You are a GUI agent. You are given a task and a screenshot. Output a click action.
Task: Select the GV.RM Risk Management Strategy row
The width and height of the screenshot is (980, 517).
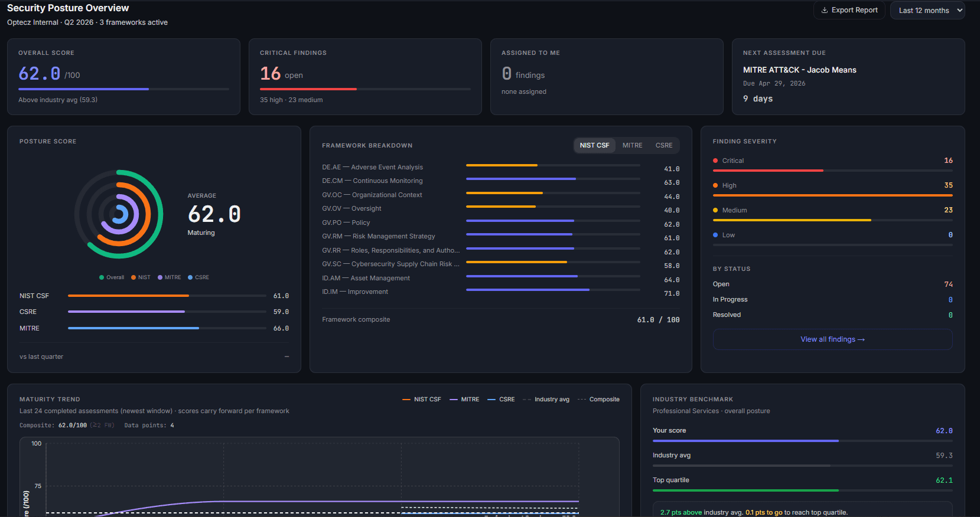[501, 237]
